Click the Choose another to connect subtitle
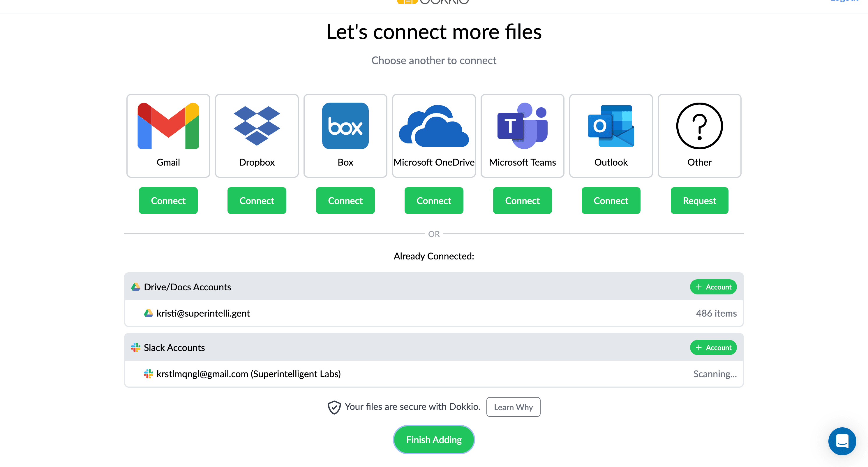Viewport: 868px width, 467px height. click(x=434, y=60)
